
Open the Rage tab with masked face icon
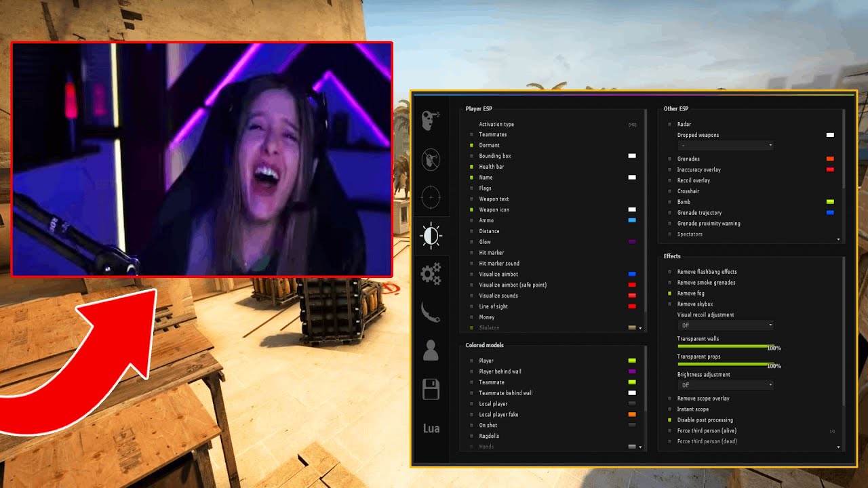431,121
